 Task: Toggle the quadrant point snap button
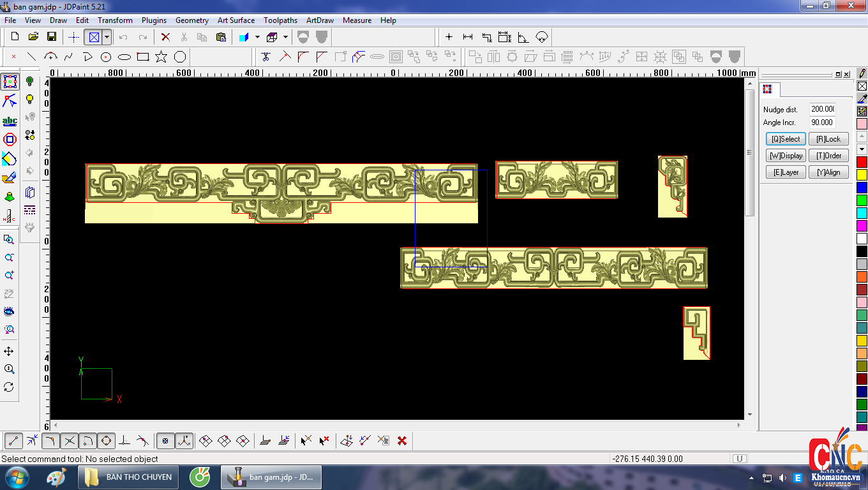tap(106, 440)
